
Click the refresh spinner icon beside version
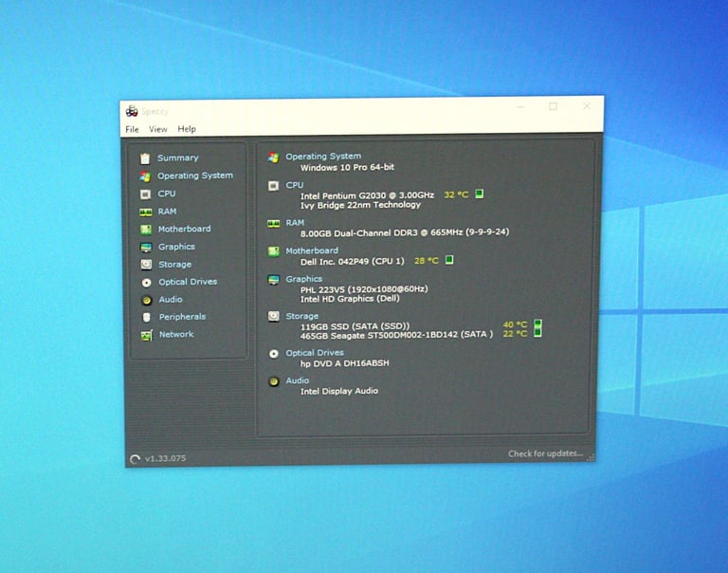(136, 459)
